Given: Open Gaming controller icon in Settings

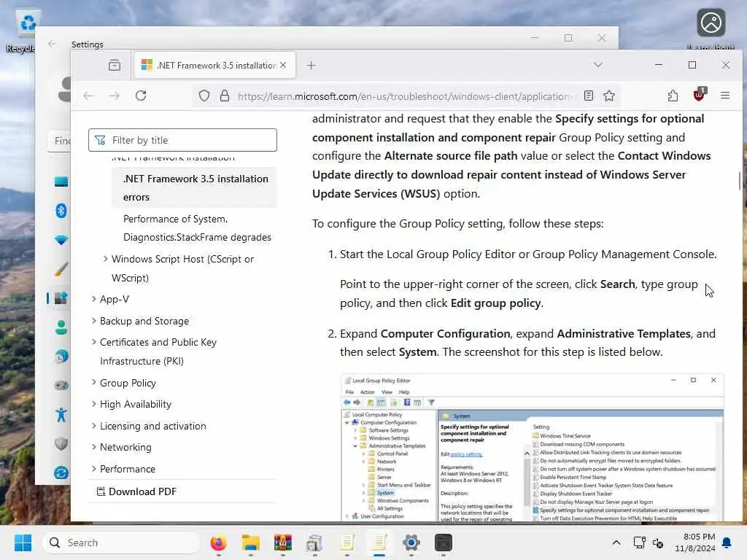Looking at the screenshot, I should 61,385.
